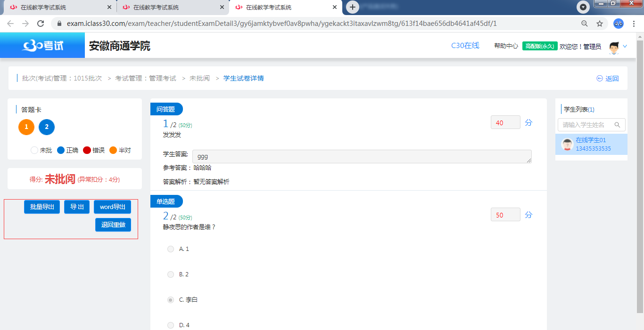The height and width of the screenshot is (330, 644).
Task: Click the browser refresh icon
Action: coord(41,23)
